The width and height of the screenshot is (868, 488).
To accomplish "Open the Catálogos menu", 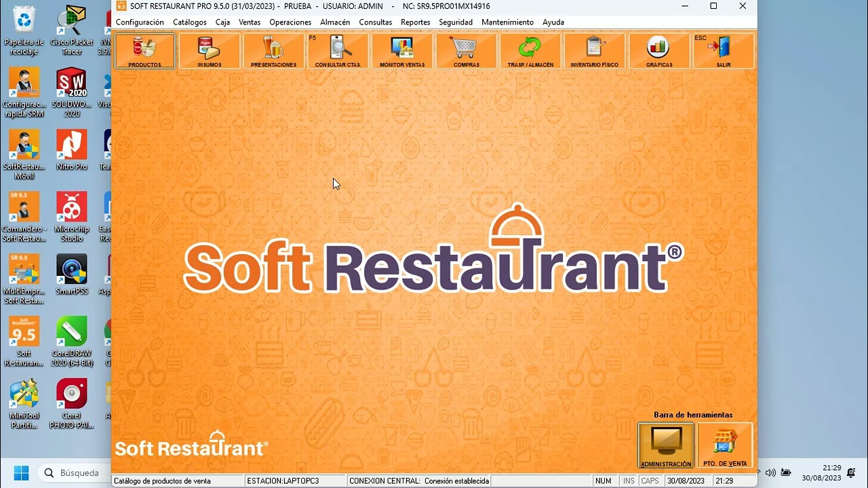I will [190, 22].
